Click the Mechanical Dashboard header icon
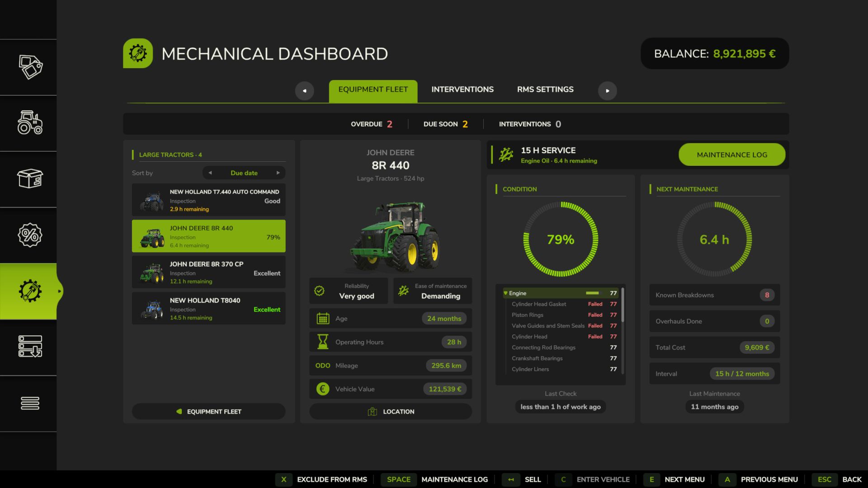Viewport: 868px width, 488px height. point(138,53)
